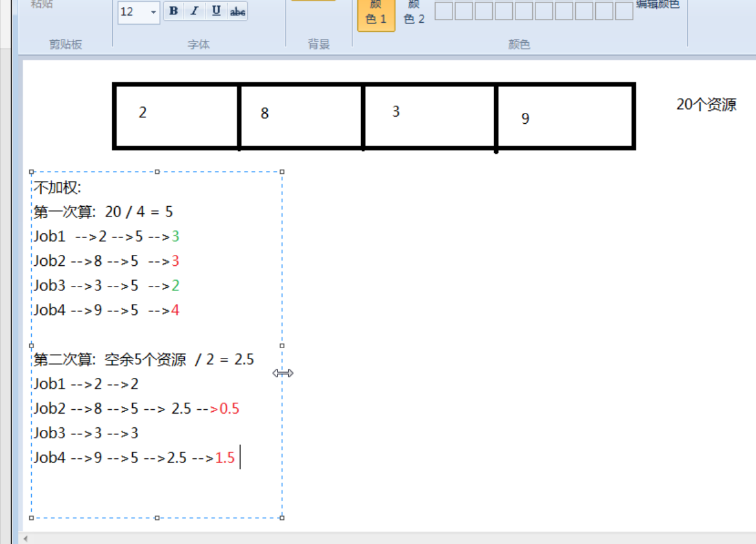This screenshot has height=544, width=756.
Task: Open the 编辑颜色 dialog
Action: [x=657, y=5]
